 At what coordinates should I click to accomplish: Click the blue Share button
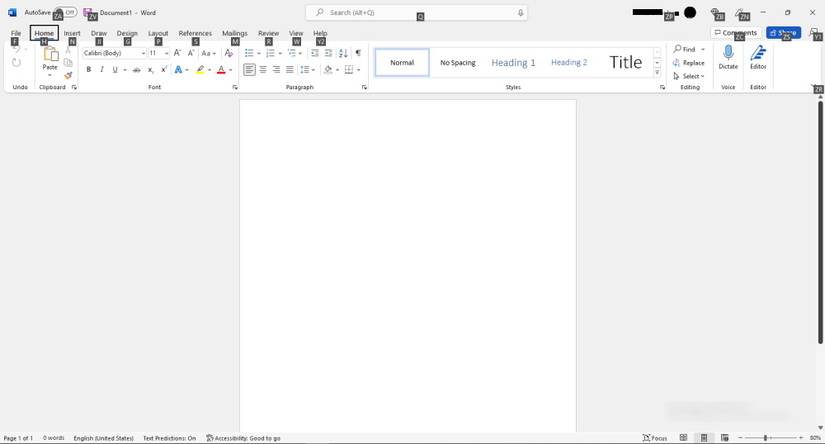[x=783, y=33]
